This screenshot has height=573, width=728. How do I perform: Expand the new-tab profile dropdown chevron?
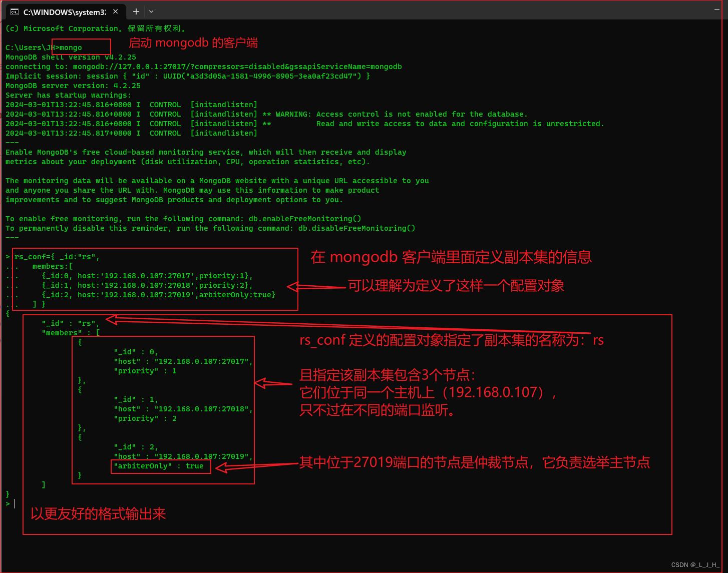(151, 12)
